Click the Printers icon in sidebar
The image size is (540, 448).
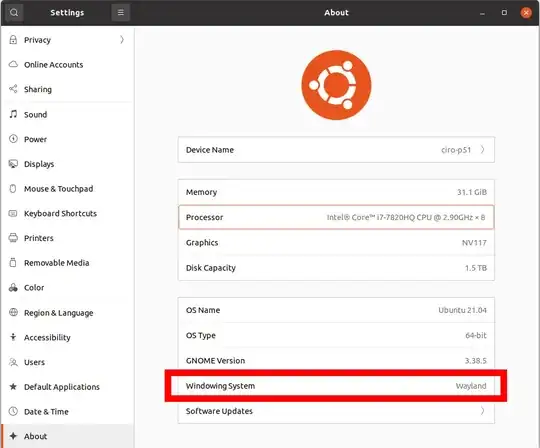pos(13,238)
